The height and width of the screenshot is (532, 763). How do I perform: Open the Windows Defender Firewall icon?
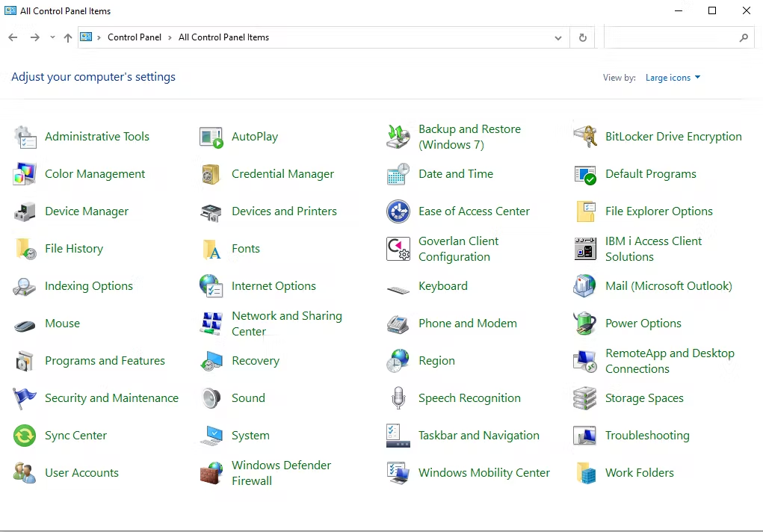(211, 473)
